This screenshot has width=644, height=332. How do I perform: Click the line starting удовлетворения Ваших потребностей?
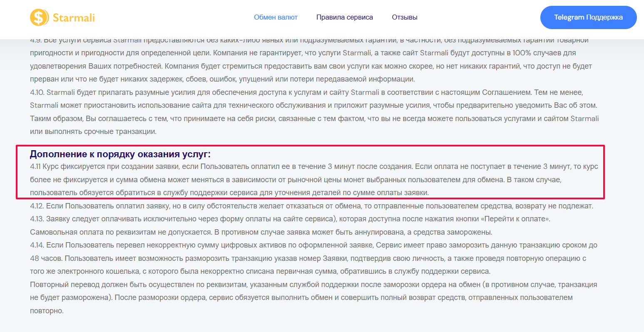pos(311,66)
